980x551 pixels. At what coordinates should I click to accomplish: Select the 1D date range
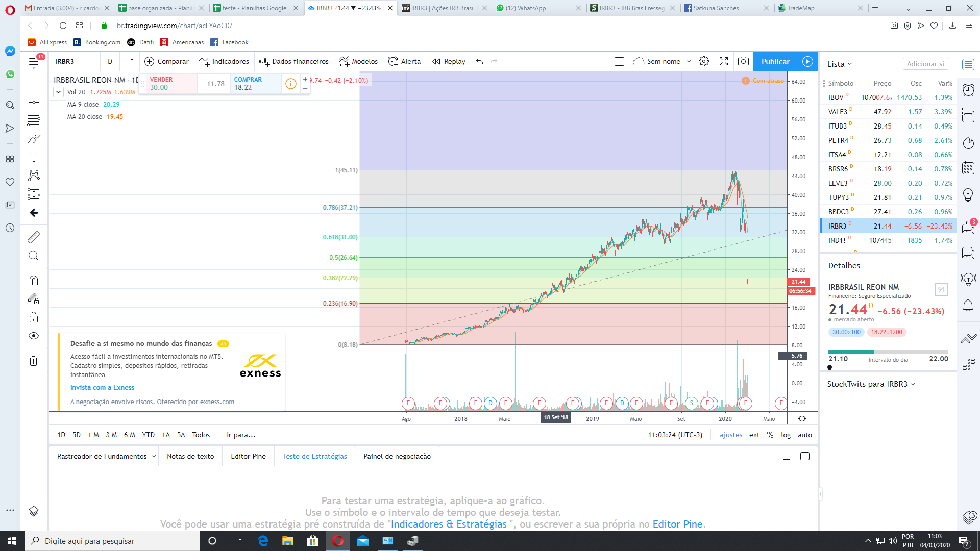(61, 435)
